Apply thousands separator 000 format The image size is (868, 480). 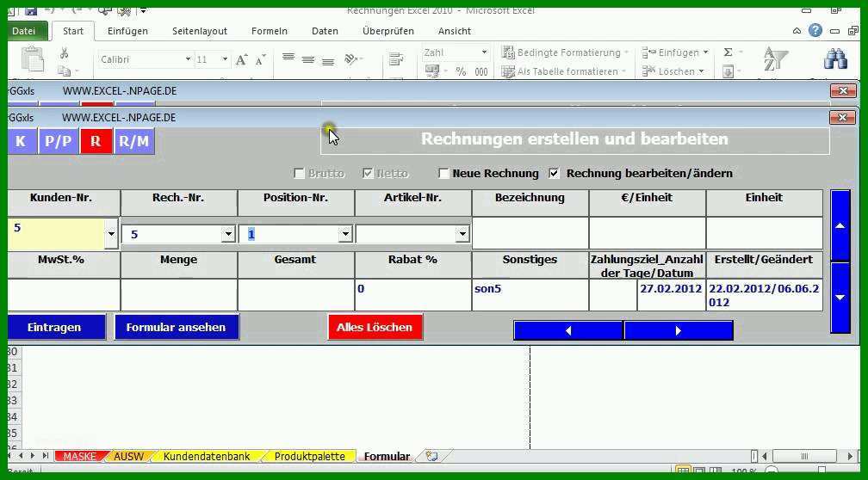tap(481, 71)
